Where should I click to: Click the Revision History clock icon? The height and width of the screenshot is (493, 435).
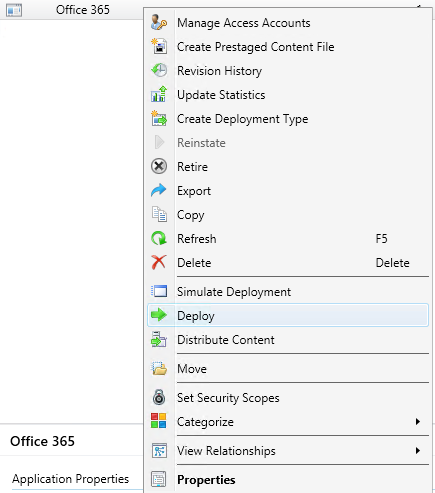tap(159, 71)
